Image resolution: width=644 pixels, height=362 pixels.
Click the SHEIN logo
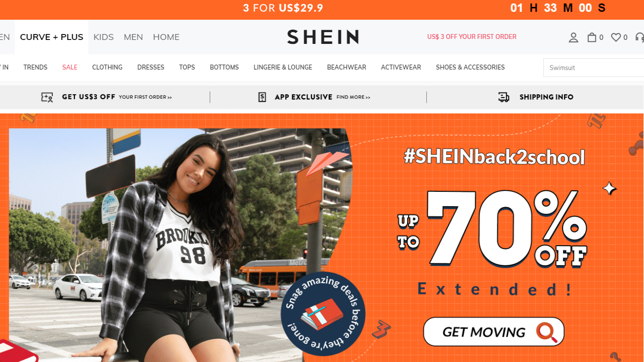pyautogui.click(x=323, y=37)
